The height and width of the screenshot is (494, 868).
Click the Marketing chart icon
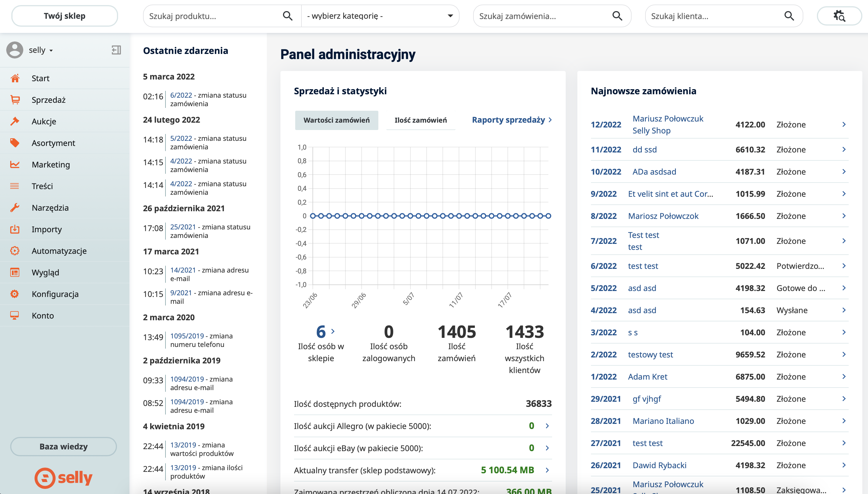15,165
